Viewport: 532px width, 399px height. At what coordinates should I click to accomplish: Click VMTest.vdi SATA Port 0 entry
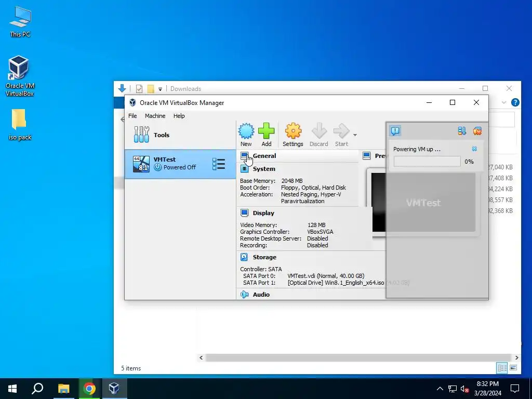[326, 276]
